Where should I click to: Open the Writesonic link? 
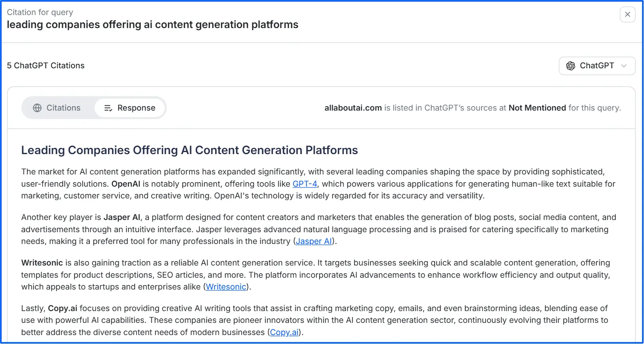226,287
